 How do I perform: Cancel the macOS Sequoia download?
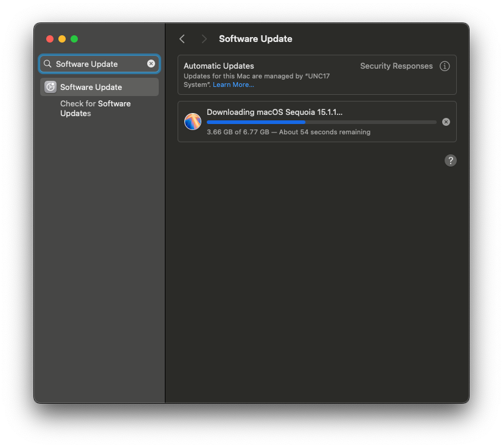[446, 122]
